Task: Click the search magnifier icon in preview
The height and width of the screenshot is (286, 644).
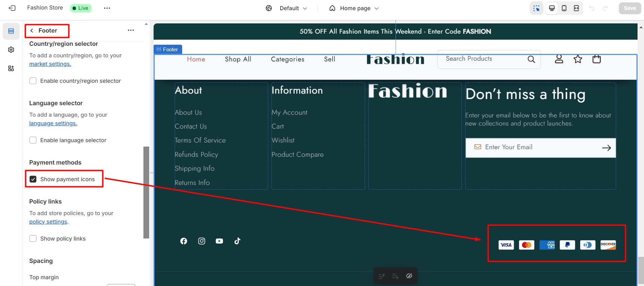Action: pos(531,59)
